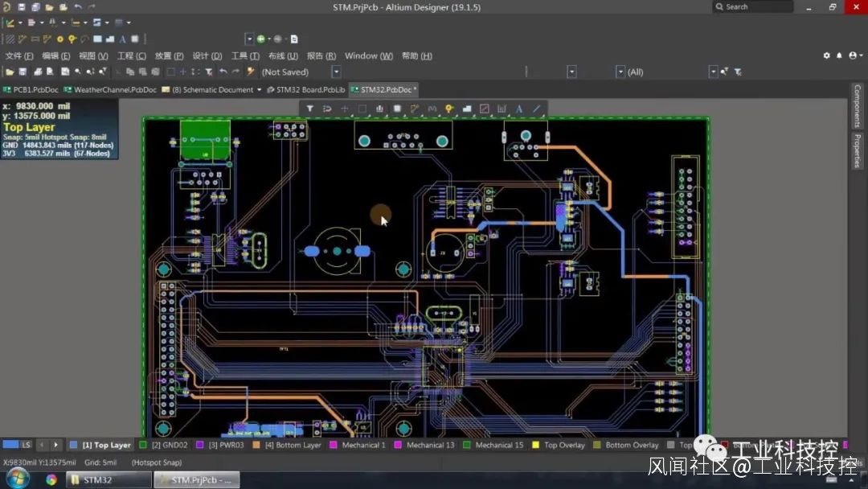Expand the Schematic Document tab dropdown arrow
The height and width of the screenshot is (489, 868).
pos(259,89)
